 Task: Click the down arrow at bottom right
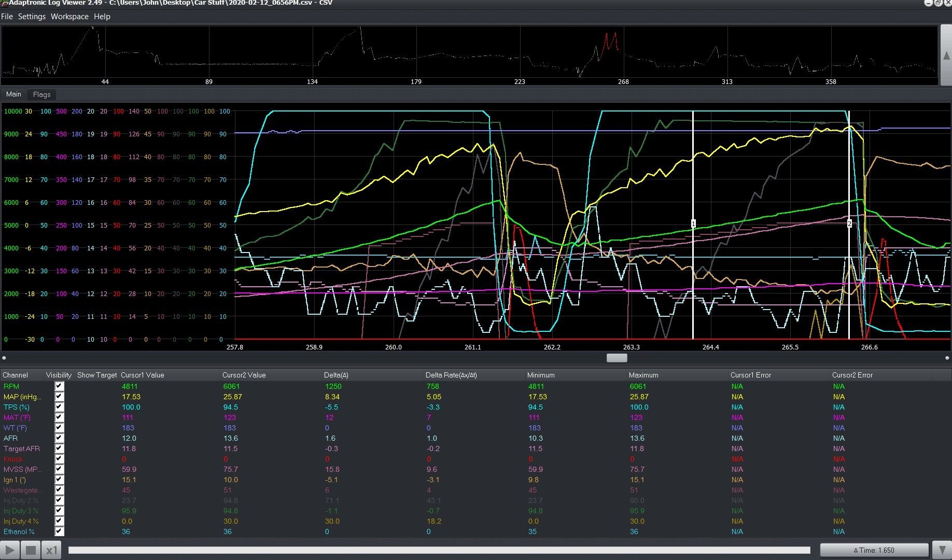[942, 550]
